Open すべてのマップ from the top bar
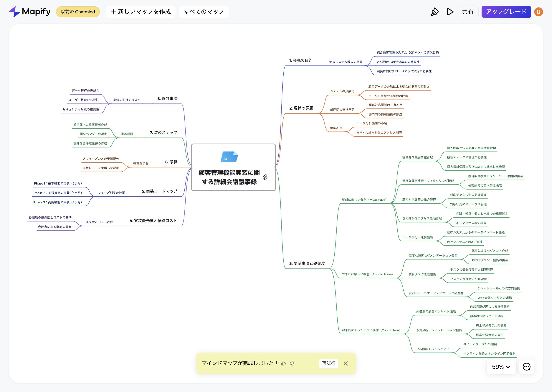This screenshot has width=552, height=392. tap(204, 12)
